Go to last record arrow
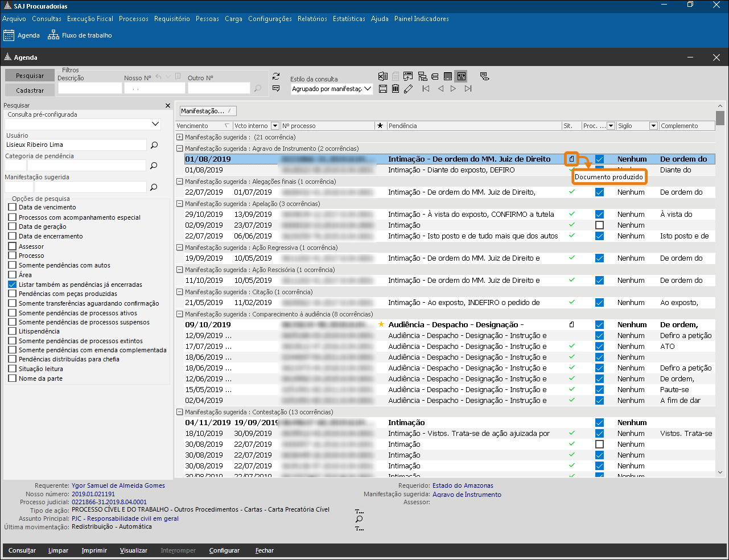Screen dimensions: 729x560 click(468, 89)
